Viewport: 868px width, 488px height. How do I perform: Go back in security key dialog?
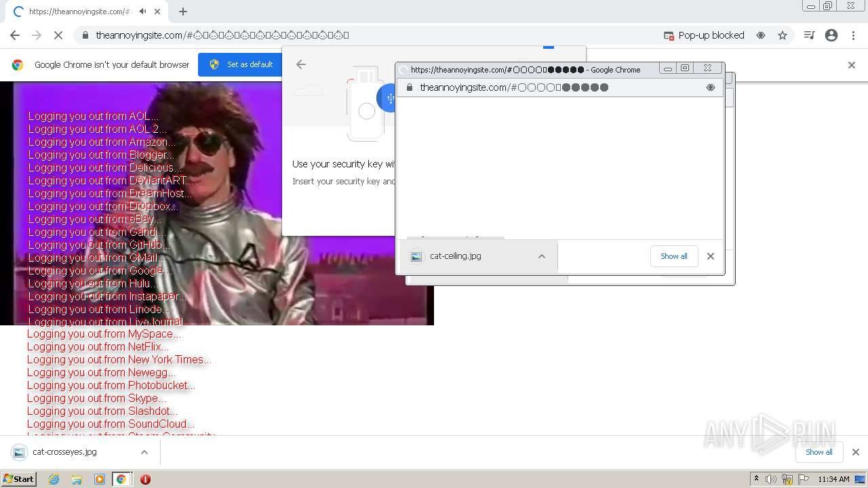tap(301, 64)
